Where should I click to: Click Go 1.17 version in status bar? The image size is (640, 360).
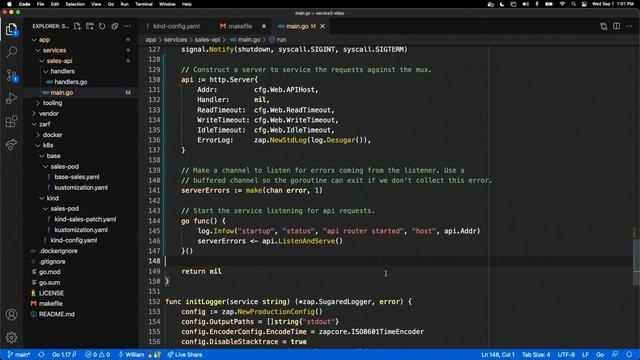click(64, 355)
